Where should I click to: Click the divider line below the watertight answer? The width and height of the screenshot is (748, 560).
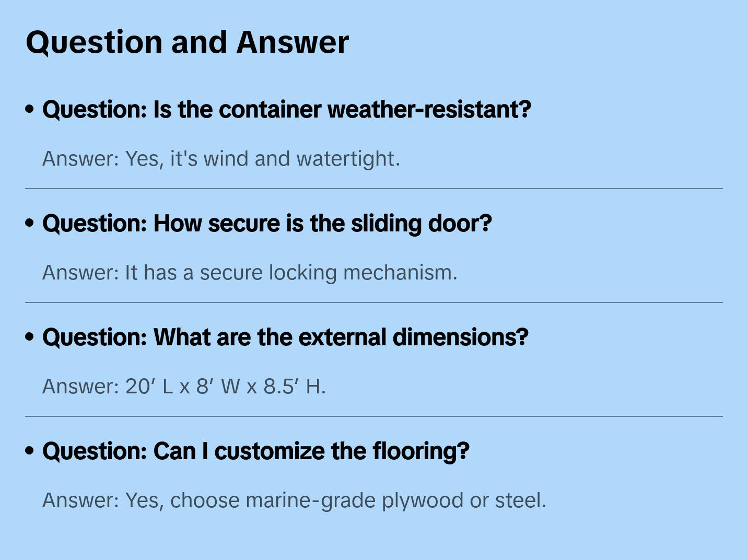click(373, 189)
